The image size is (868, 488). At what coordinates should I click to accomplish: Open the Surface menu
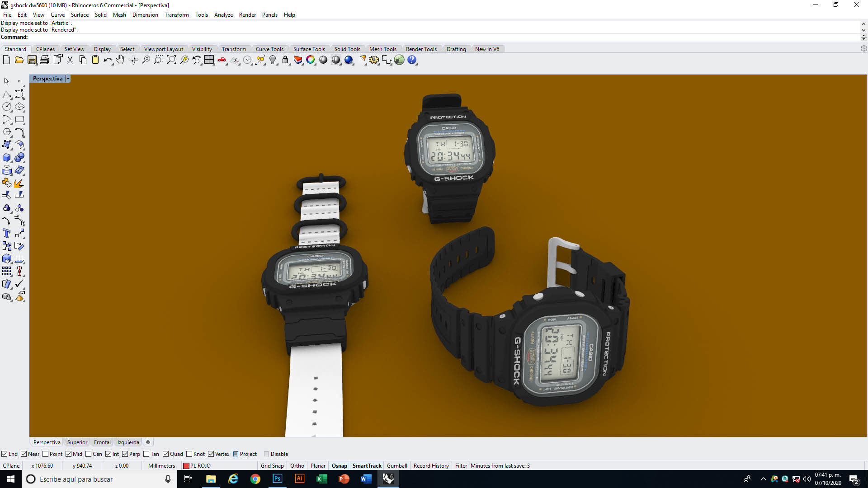80,15
